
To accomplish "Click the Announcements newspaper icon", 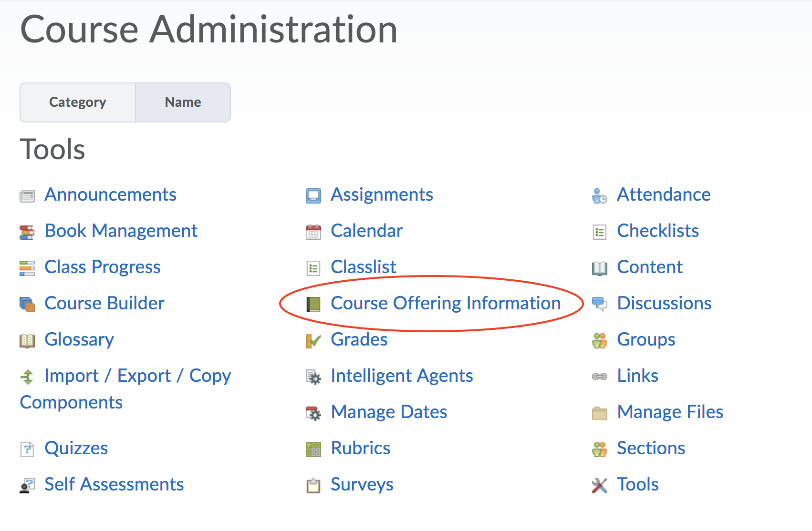I will click(27, 196).
